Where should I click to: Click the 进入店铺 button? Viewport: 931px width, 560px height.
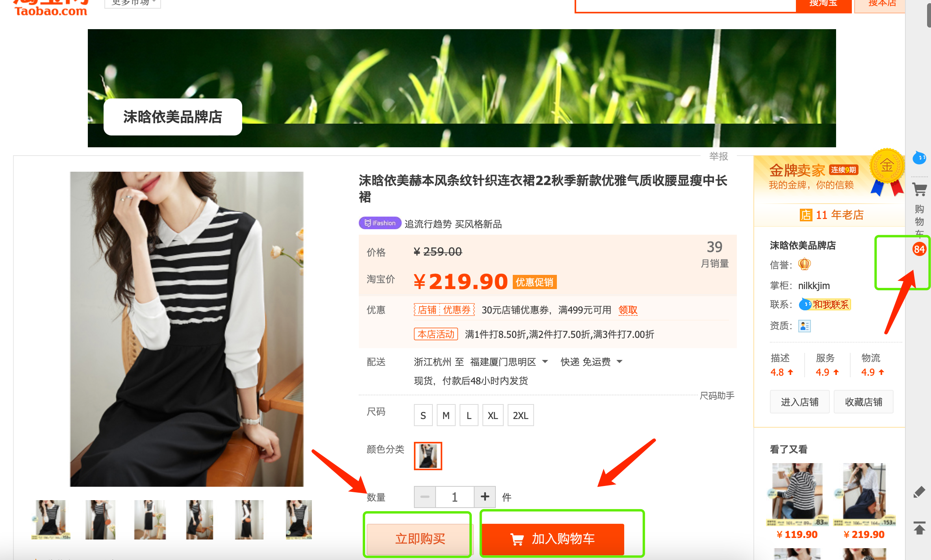click(799, 402)
